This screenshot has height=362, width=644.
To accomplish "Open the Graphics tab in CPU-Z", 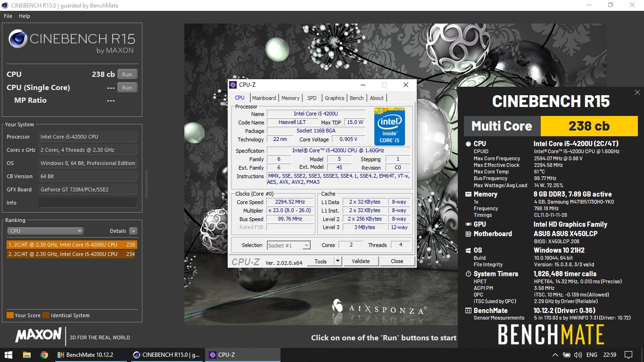I will point(335,98).
